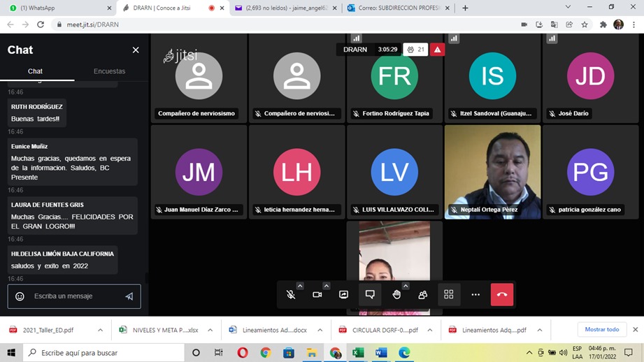Click connection indicator above Itzel Sandoval
The height and width of the screenshot is (362, 644).
tap(454, 38)
